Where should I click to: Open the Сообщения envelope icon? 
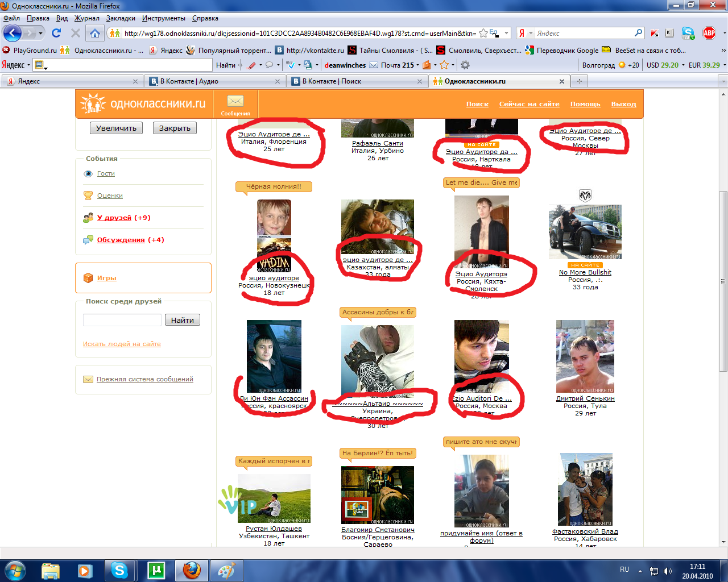(235, 101)
